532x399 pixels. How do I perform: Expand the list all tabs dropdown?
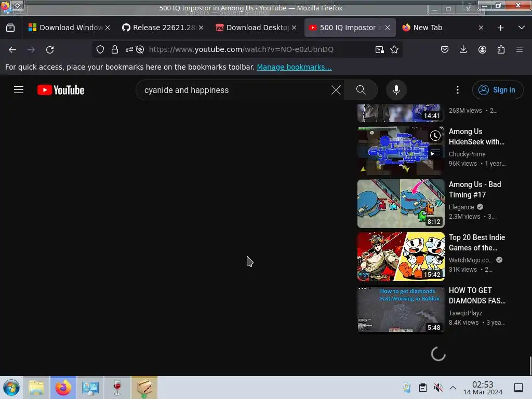(522, 28)
